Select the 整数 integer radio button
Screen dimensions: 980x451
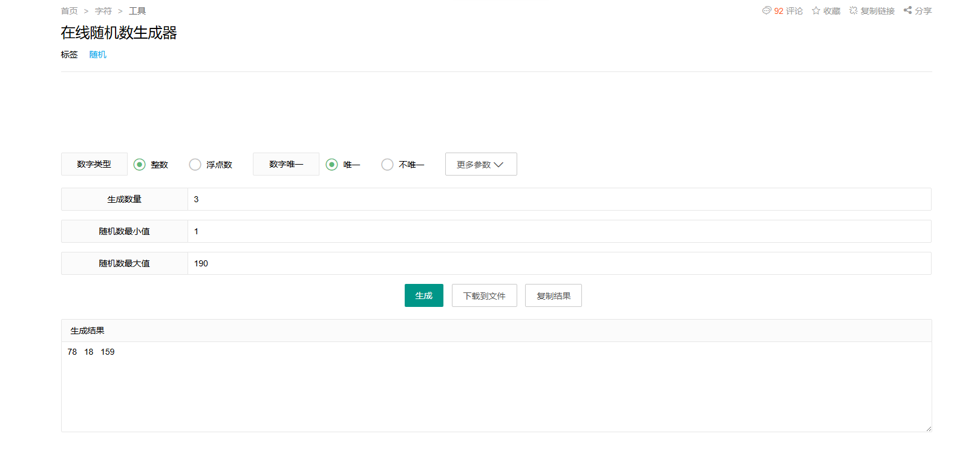140,165
